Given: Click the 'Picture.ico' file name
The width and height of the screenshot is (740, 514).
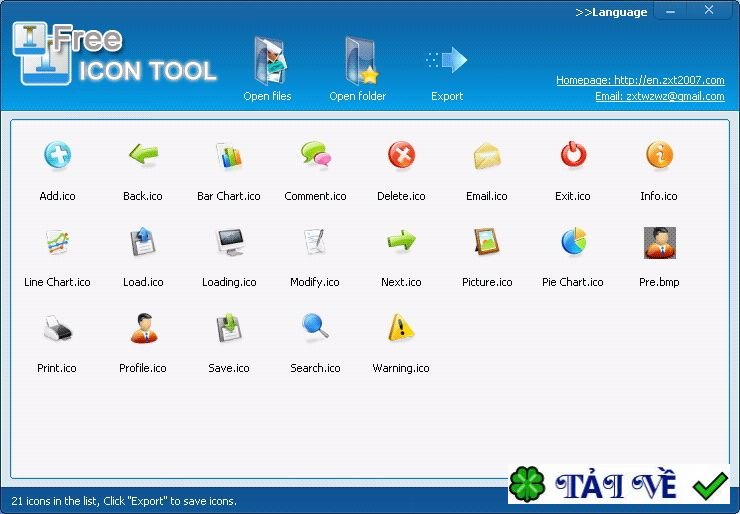Looking at the screenshot, I should tap(487, 282).
